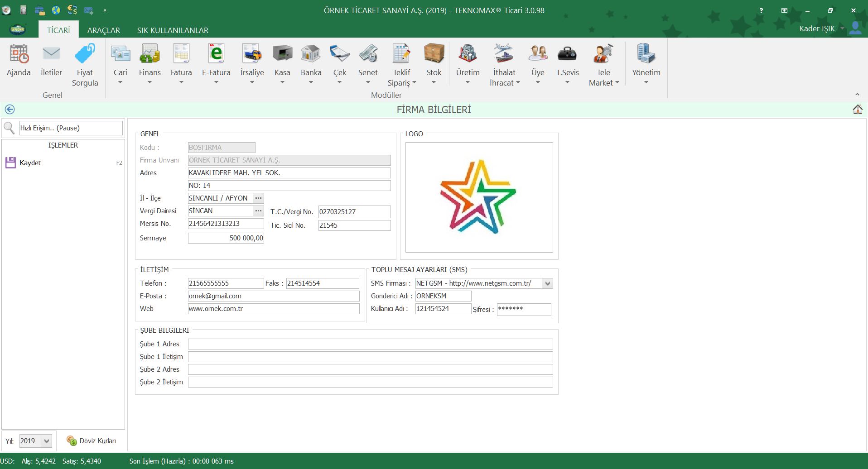Collapse the ribbon with the chevron
Image resolution: width=868 pixels, height=469 pixels.
coord(857,95)
